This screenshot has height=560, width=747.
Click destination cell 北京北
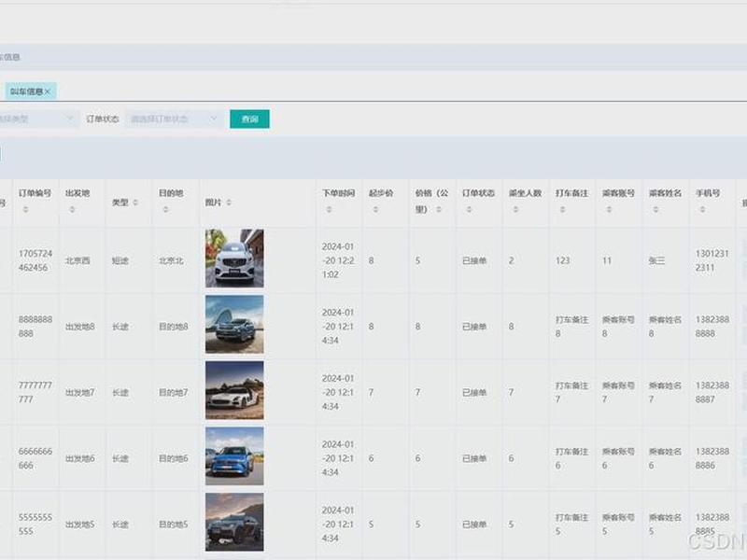171,260
